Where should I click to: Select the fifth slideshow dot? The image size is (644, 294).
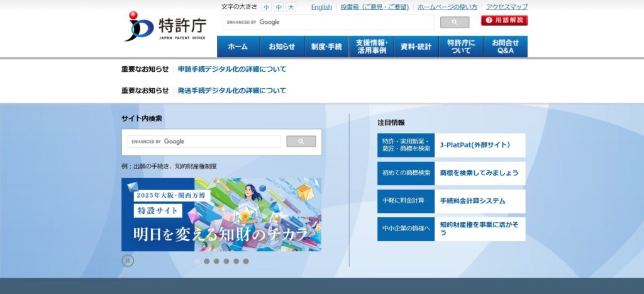pos(236,261)
